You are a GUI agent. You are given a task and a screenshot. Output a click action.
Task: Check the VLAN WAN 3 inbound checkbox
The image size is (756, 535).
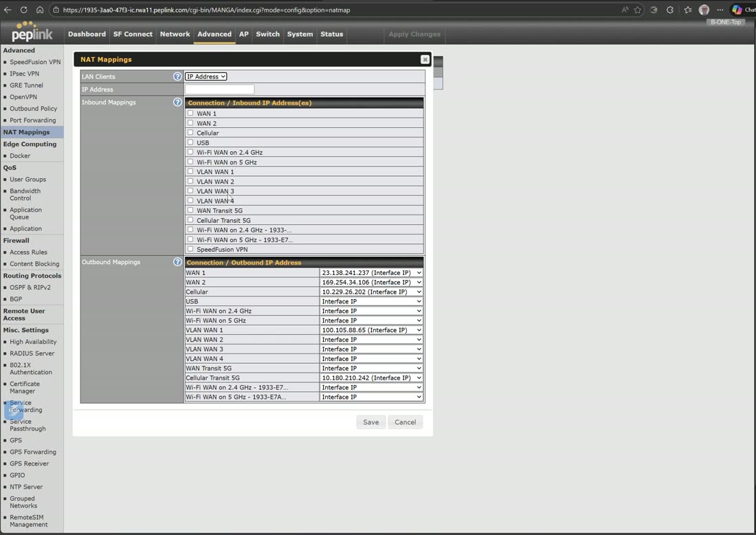coord(190,190)
